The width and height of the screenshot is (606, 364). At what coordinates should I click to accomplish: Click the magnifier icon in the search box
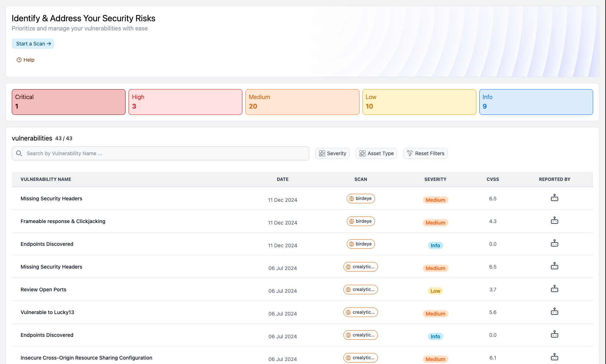[x=19, y=153]
